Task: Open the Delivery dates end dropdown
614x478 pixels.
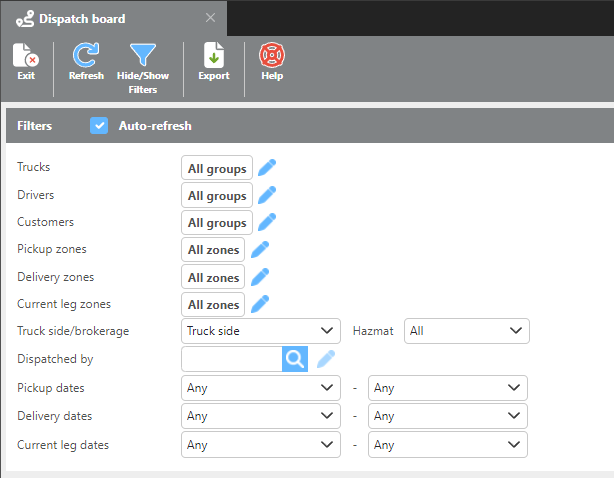Action: tap(447, 416)
